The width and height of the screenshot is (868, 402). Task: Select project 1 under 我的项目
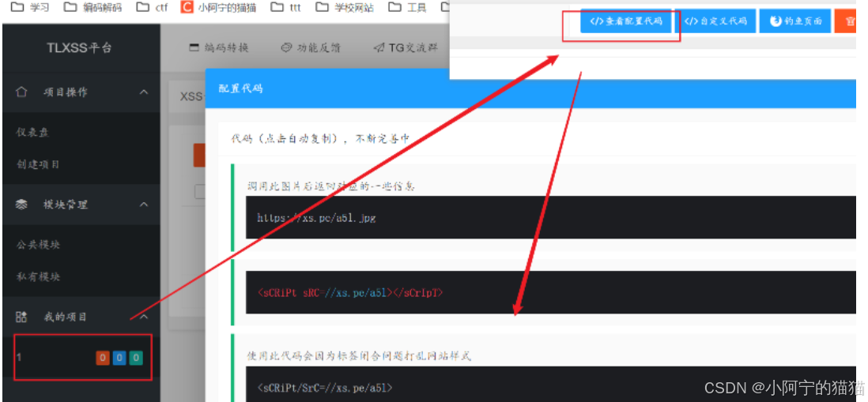tap(82, 357)
